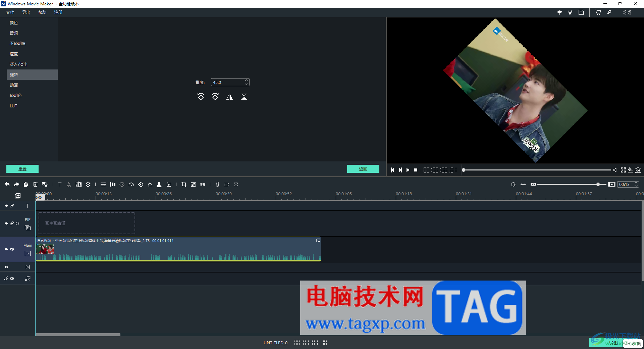Click the microphone voice-over icon

pos(217,184)
